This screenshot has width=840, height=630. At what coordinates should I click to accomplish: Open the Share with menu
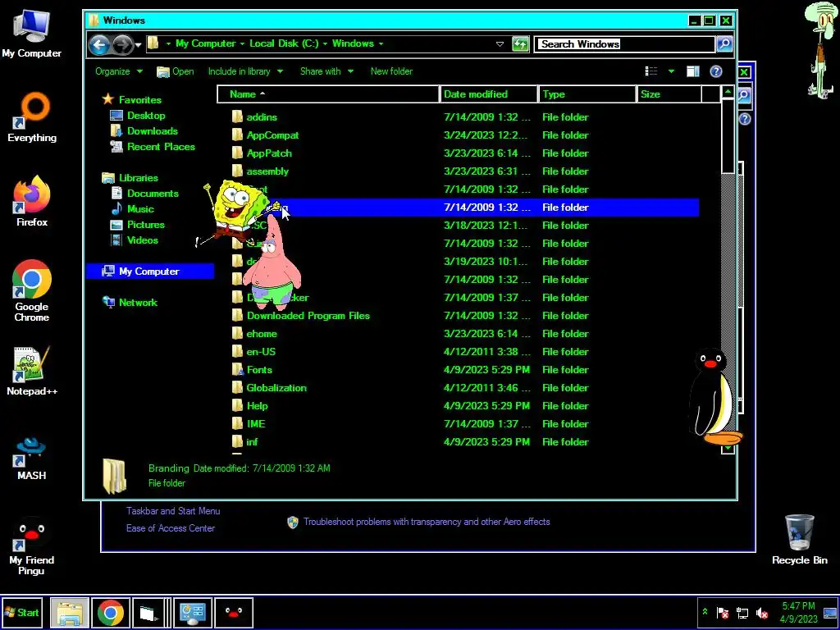coord(326,71)
